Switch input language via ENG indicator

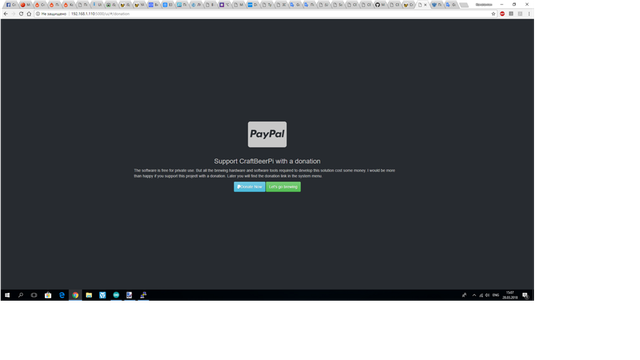click(x=496, y=295)
